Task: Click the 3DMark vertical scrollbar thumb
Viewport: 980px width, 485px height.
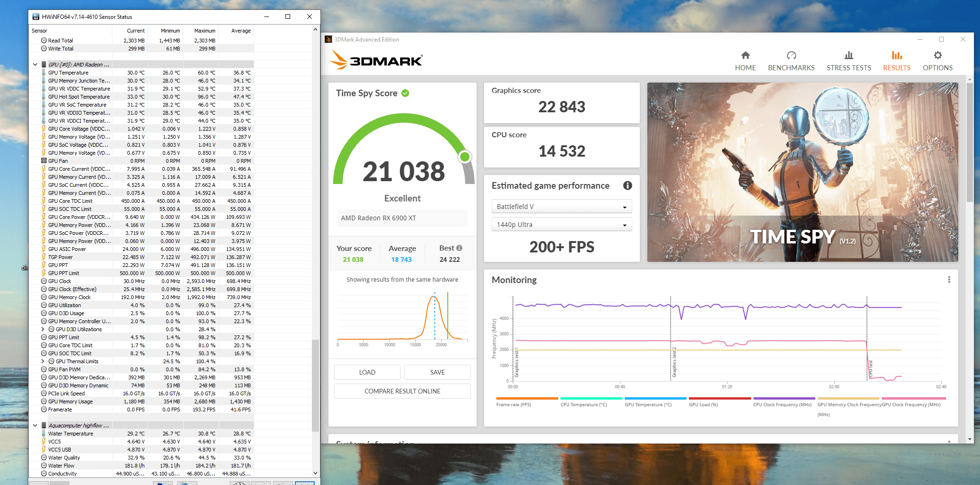Action: point(970,143)
